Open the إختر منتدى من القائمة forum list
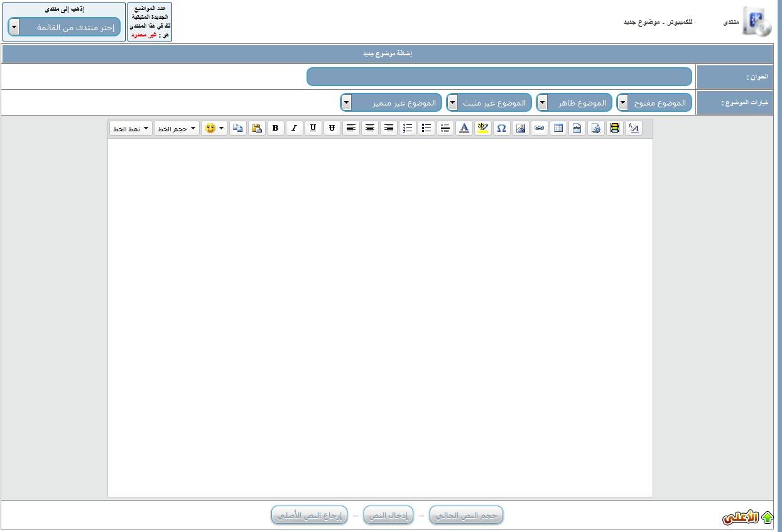This screenshot has width=782, height=532. pos(64,27)
